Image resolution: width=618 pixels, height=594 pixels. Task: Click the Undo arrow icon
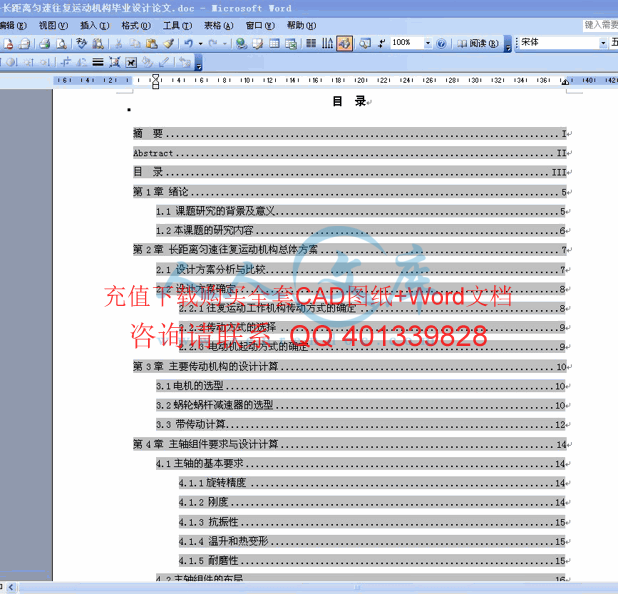coord(189,43)
